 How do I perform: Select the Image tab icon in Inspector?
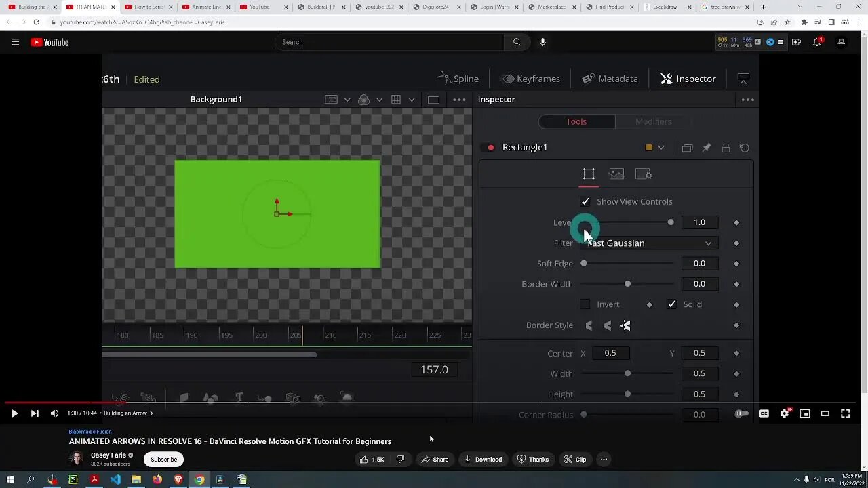click(616, 174)
